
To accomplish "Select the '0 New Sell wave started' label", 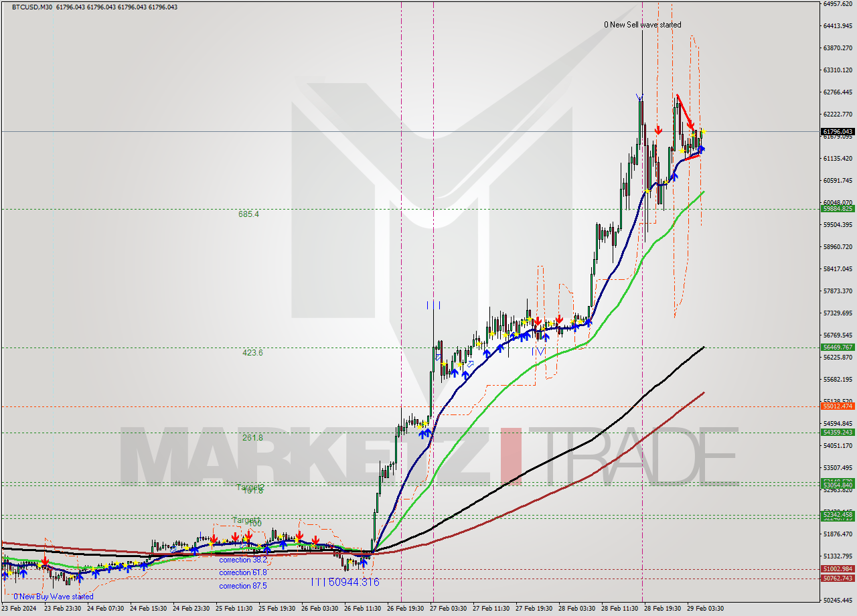I will [642, 25].
